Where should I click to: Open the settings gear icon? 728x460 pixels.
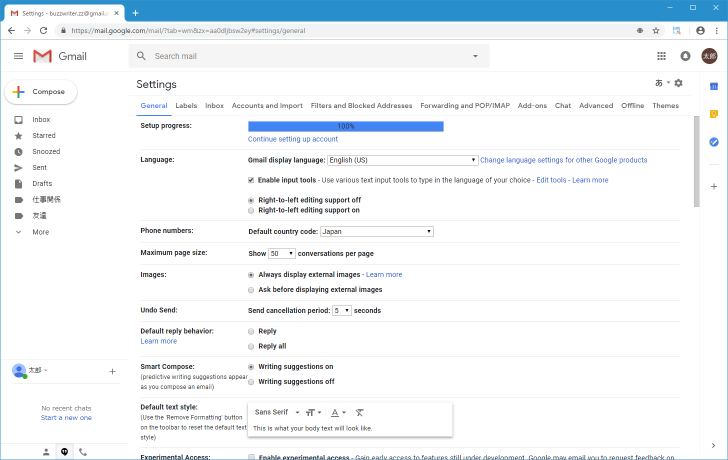click(x=678, y=83)
